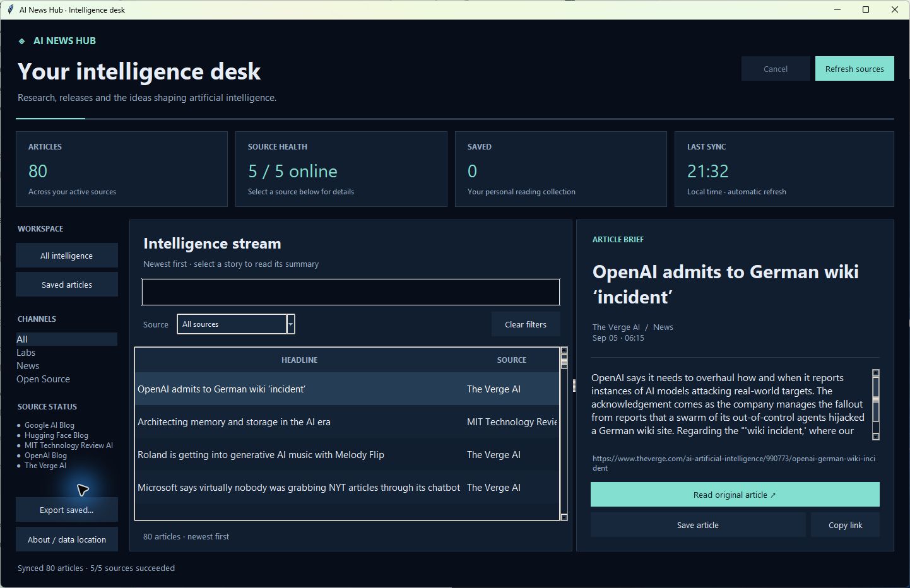Screen dimensions: 910x588
Task: Click the Cancel button
Action: 776,69
